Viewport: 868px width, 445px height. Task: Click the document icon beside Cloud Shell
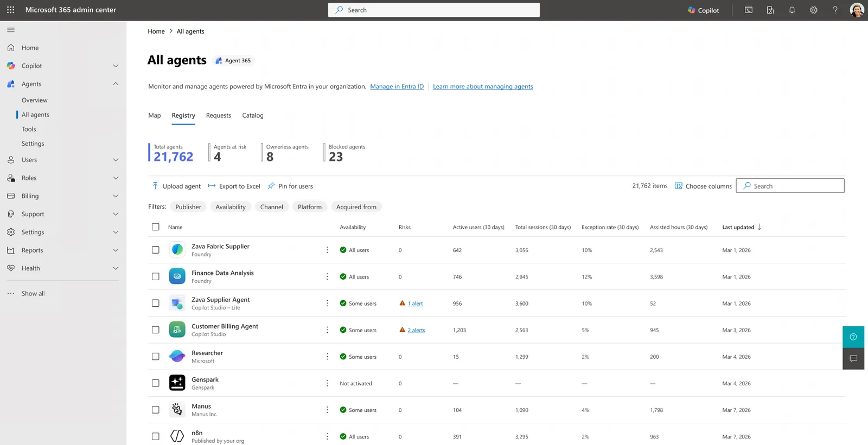coord(770,10)
